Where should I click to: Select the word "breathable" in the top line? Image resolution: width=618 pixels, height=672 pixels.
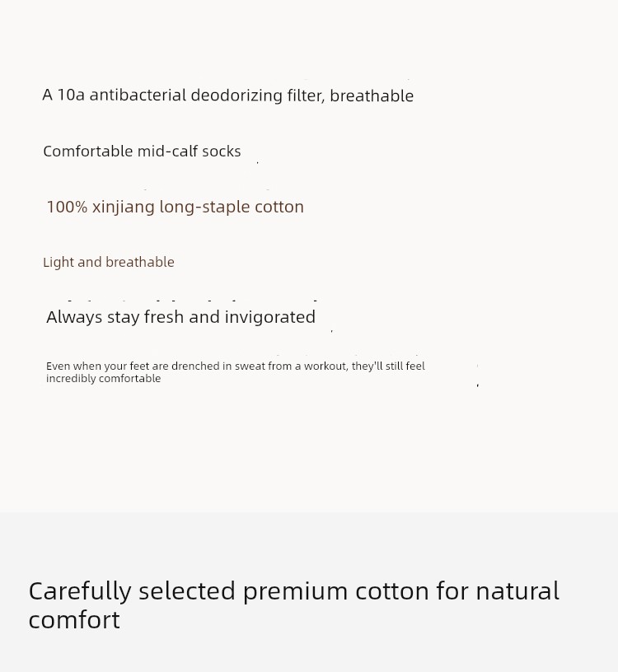click(x=372, y=96)
